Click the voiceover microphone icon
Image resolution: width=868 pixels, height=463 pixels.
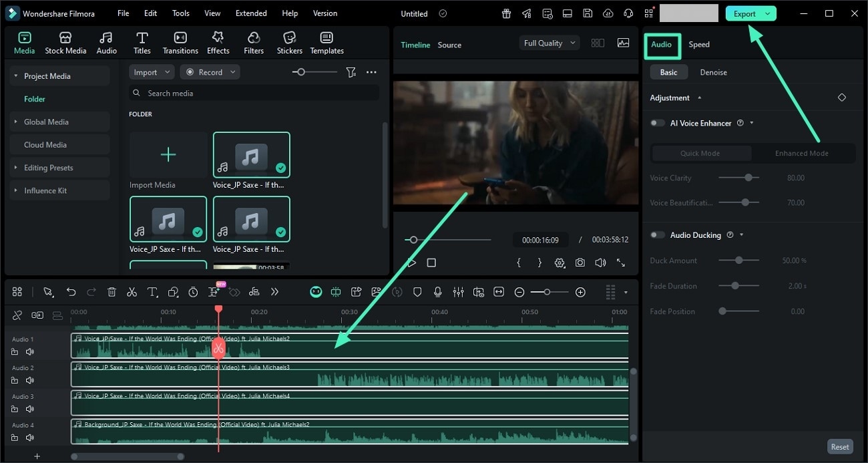click(438, 292)
